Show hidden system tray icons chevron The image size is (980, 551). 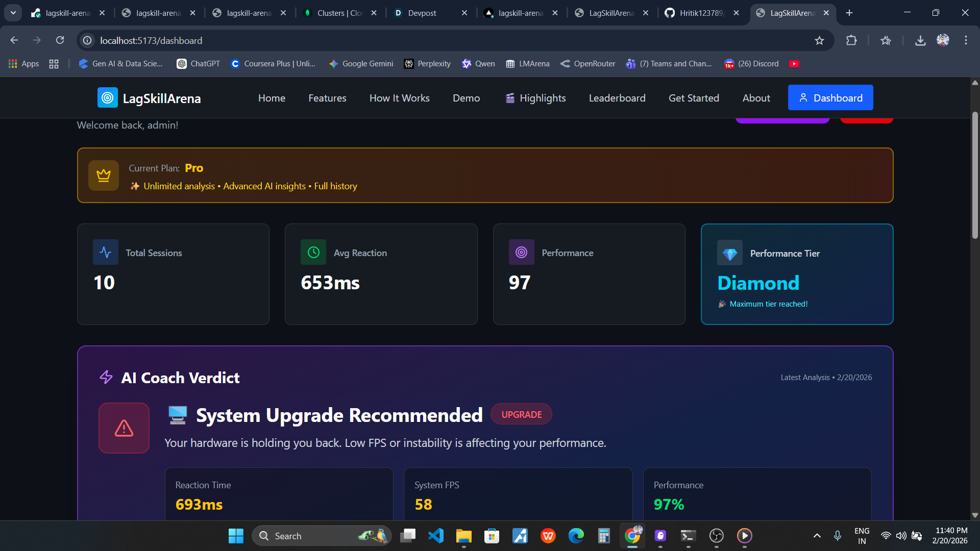(817, 536)
